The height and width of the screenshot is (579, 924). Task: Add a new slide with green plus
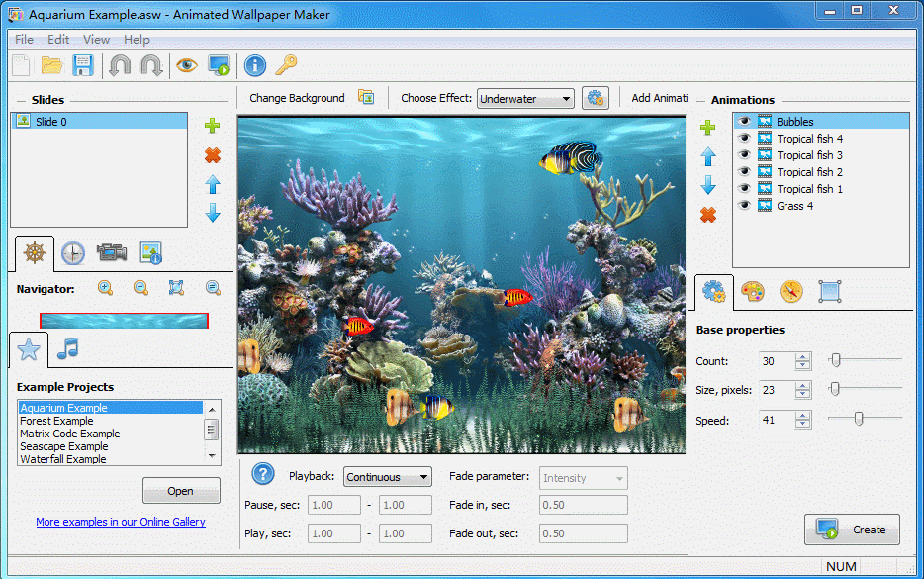point(212,126)
